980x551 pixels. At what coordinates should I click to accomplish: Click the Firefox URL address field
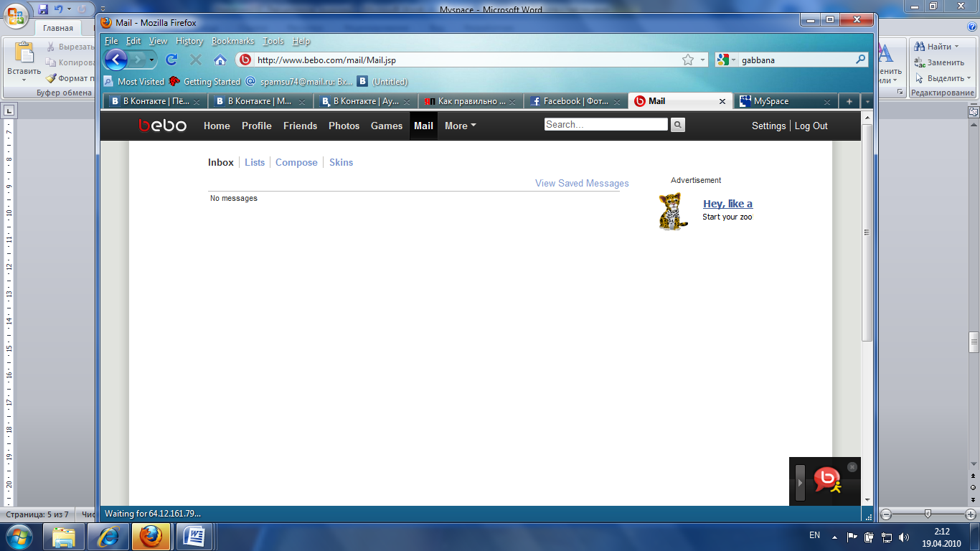click(x=466, y=60)
